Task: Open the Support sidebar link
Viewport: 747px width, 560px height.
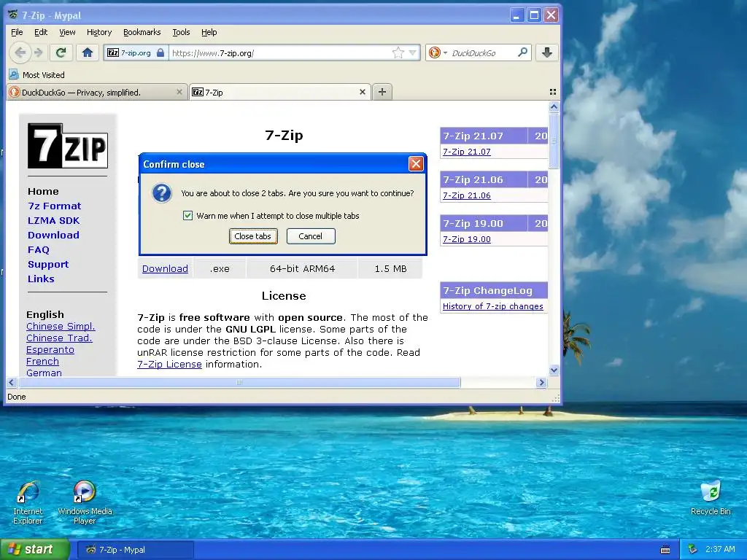Action: click(48, 264)
